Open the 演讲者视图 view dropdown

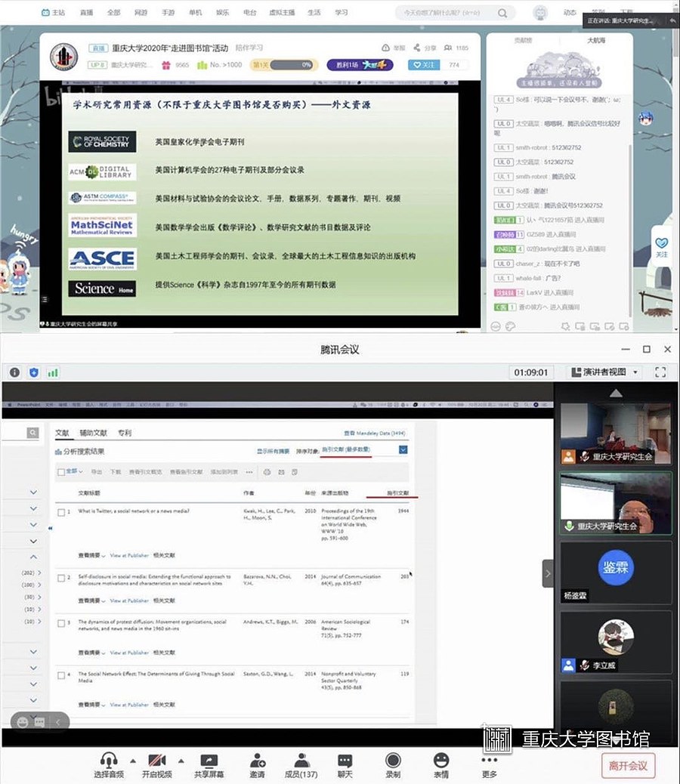click(x=605, y=372)
